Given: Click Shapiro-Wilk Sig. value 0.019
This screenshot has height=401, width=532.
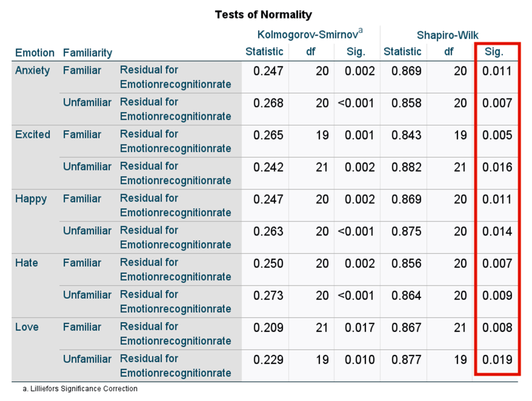Looking at the screenshot, I should 497,359.
